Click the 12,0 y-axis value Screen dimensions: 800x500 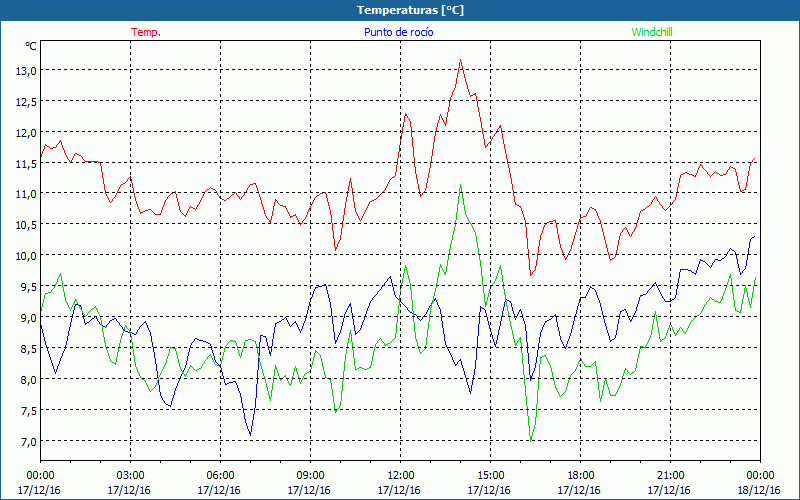click(x=27, y=133)
